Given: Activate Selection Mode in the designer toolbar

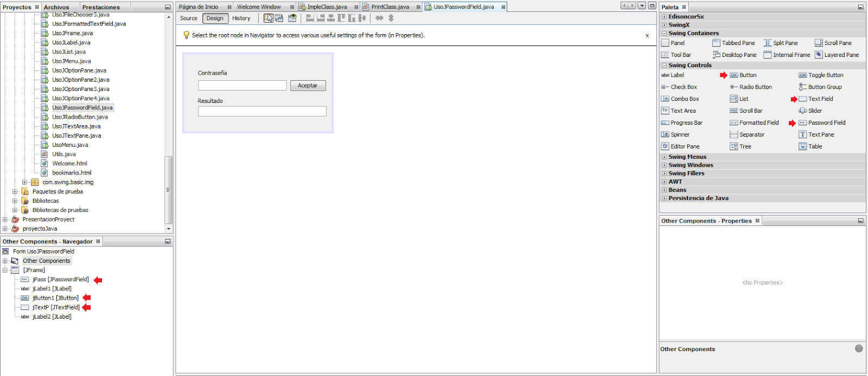Looking at the screenshot, I should coord(269,18).
